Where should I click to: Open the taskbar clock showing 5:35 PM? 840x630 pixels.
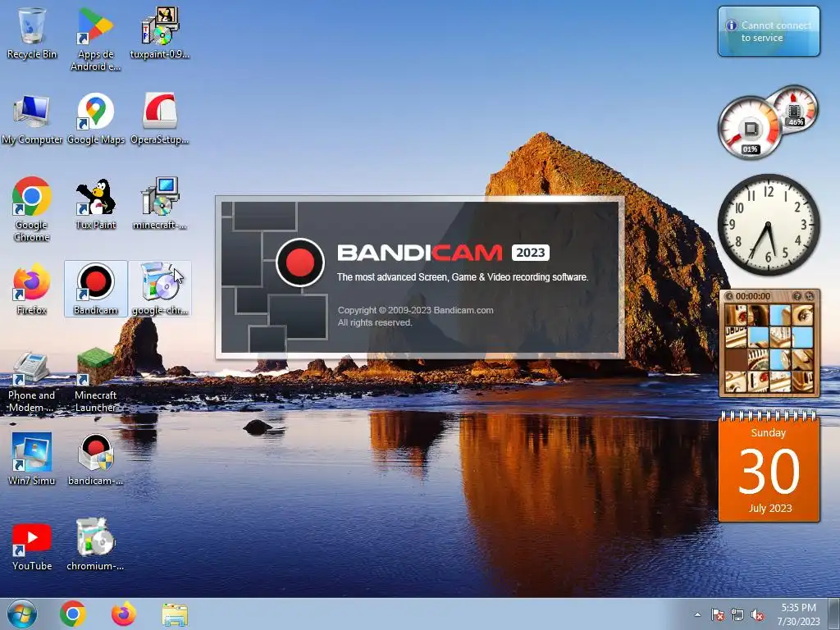click(798, 614)
